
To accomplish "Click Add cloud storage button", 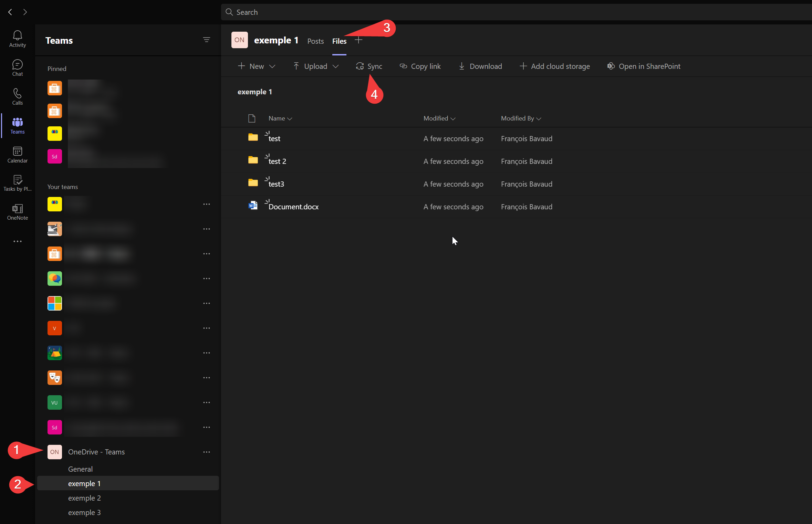I will point(555,66).
